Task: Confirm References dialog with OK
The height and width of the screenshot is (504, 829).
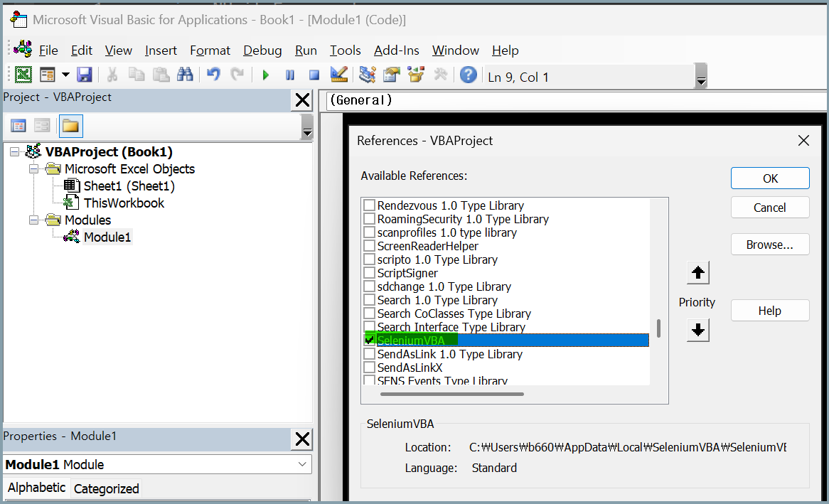Action: pyautogui.click(x=770, y=178)
